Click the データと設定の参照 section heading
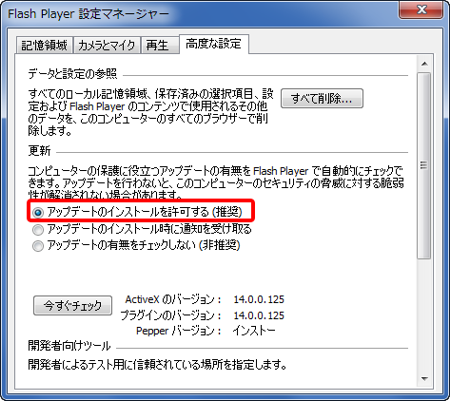450x401 pixels. (x=73, y=73)
